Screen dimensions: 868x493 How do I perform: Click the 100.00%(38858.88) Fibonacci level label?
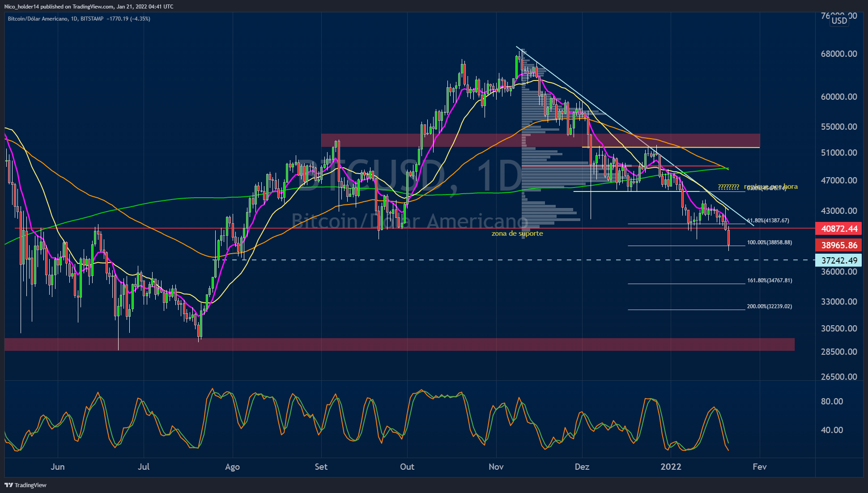point(769,242)
